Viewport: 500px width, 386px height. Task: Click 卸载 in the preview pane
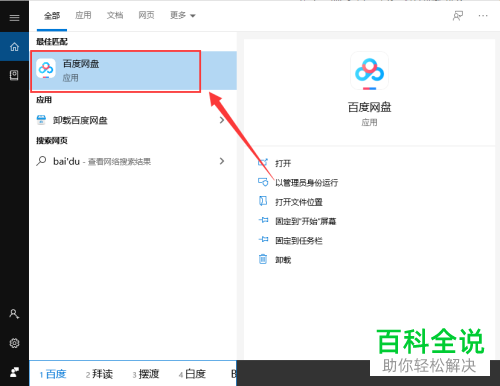point(283,260)
